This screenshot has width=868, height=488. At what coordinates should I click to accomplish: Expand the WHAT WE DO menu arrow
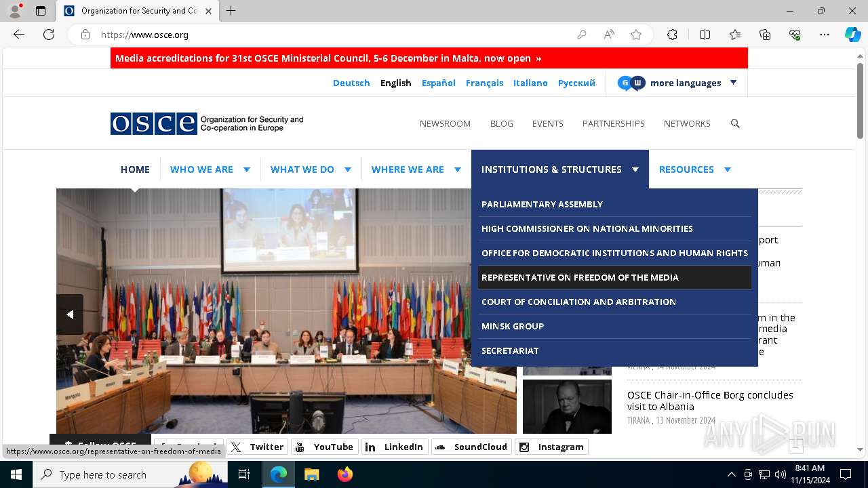pyautogui.click(x=348, y=169)
